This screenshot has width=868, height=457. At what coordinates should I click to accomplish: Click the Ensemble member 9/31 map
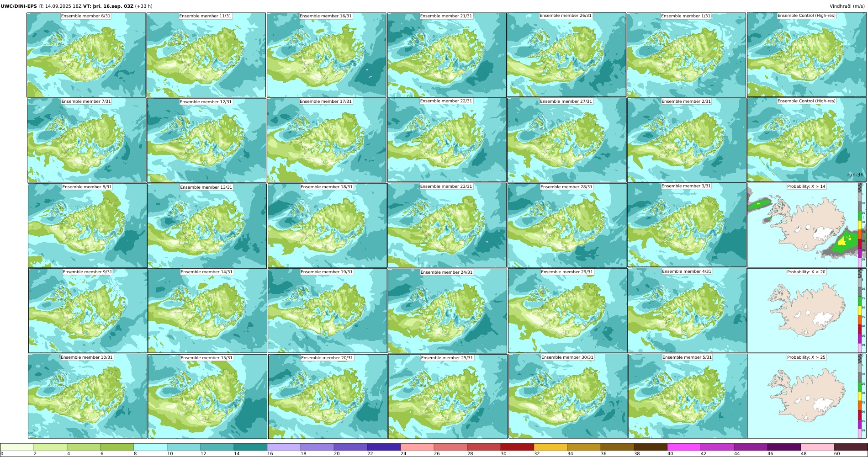[88, 311]
